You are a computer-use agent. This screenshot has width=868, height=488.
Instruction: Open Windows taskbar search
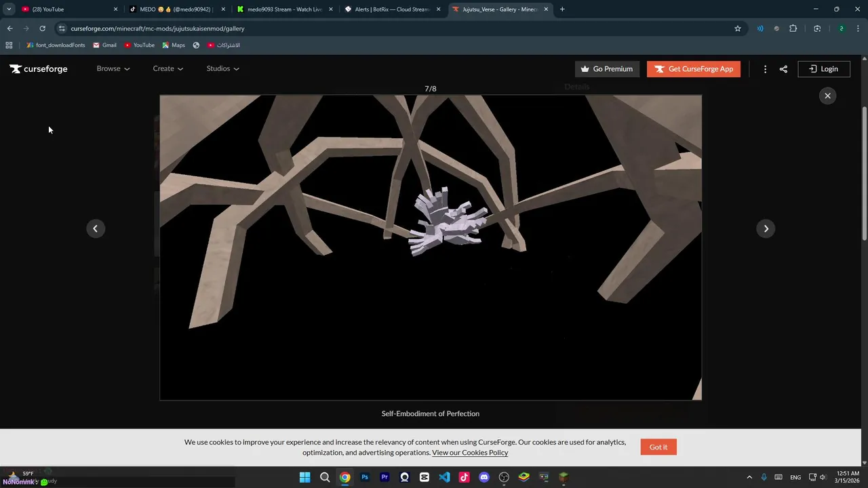325,477
